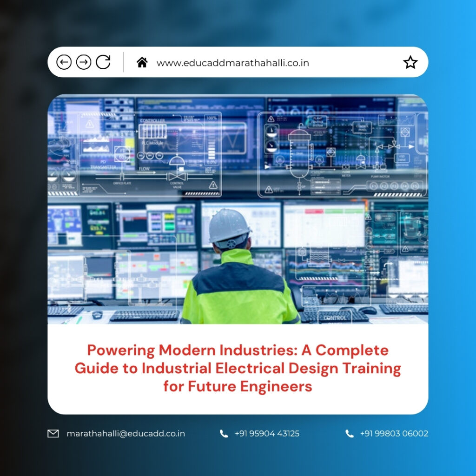Viewport: 476px width, 476px height.
Task: Click the home icon
Action: coord(142,62)
